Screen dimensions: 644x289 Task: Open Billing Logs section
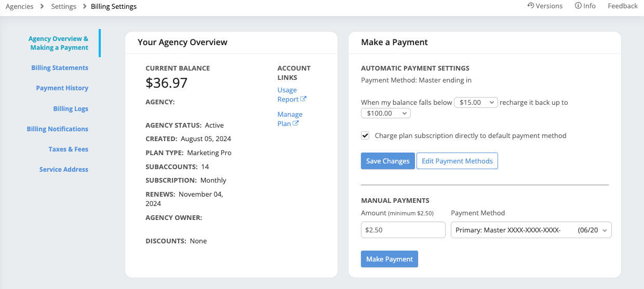click(71, 109)
